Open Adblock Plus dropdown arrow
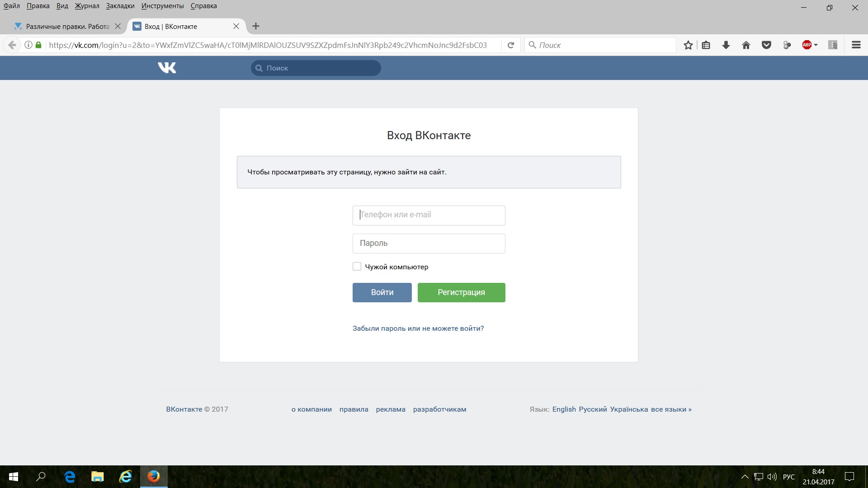Screen dimensions: 868x488 click(x=816, y=45)
